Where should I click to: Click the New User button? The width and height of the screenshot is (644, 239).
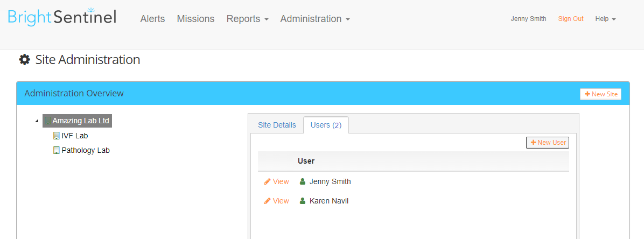click(x=548, y=143)
